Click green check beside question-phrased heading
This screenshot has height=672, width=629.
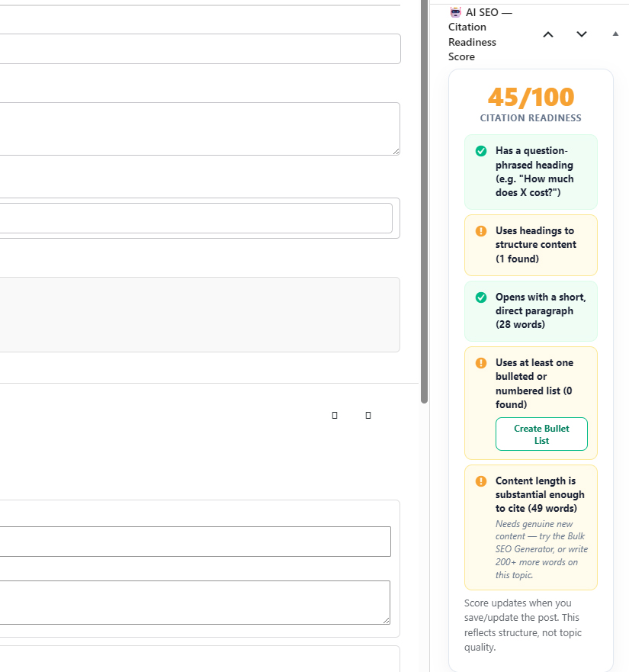coord(481,151)
